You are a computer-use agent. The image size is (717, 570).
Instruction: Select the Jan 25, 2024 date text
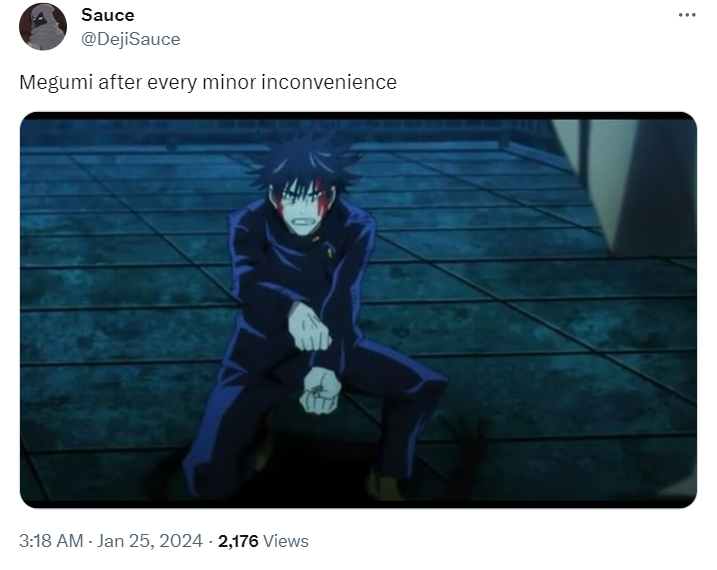tap(150, 541)
